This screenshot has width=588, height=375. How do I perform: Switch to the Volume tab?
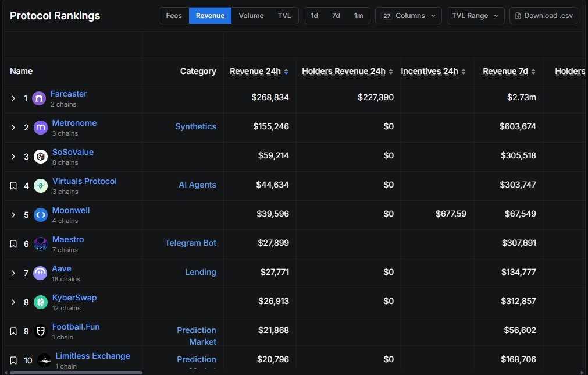point(251,16)
